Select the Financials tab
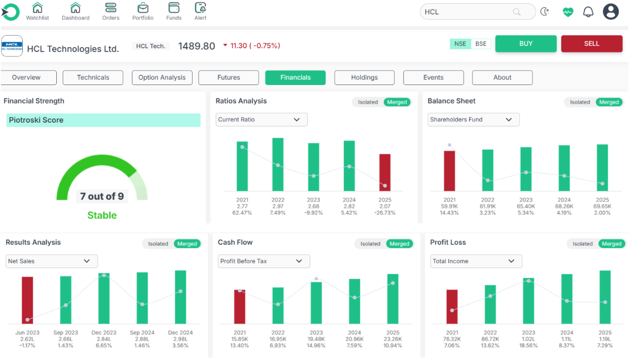 tap(296, 78)
